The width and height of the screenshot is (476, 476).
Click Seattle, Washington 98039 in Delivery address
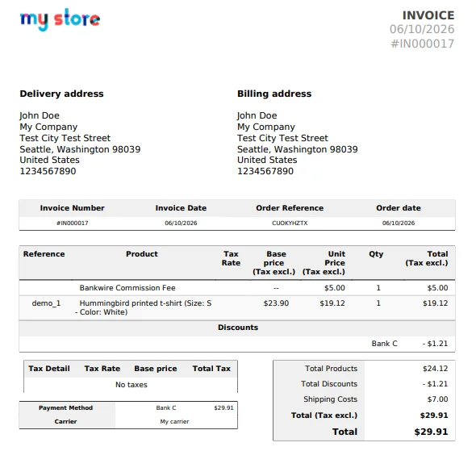point(80,149)
